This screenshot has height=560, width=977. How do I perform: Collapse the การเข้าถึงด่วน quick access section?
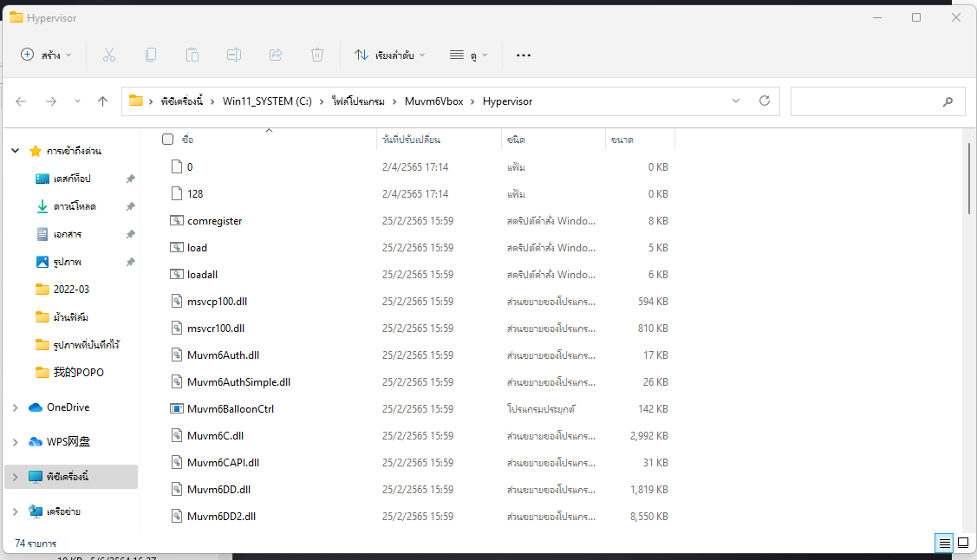tap(16, 151)
